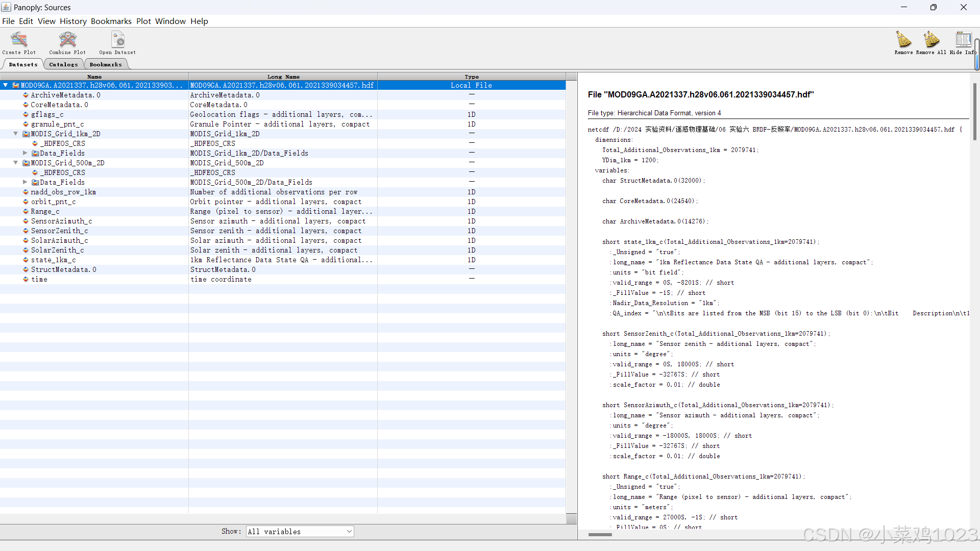Switch to the Catalogs tab
The width and height of the screenshot is (980, 551).
coord(63,65)
